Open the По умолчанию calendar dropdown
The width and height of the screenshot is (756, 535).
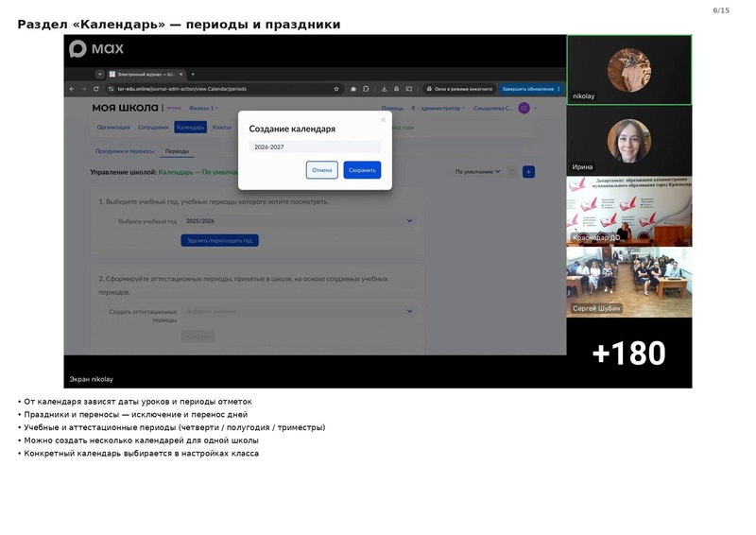(478, 172)
